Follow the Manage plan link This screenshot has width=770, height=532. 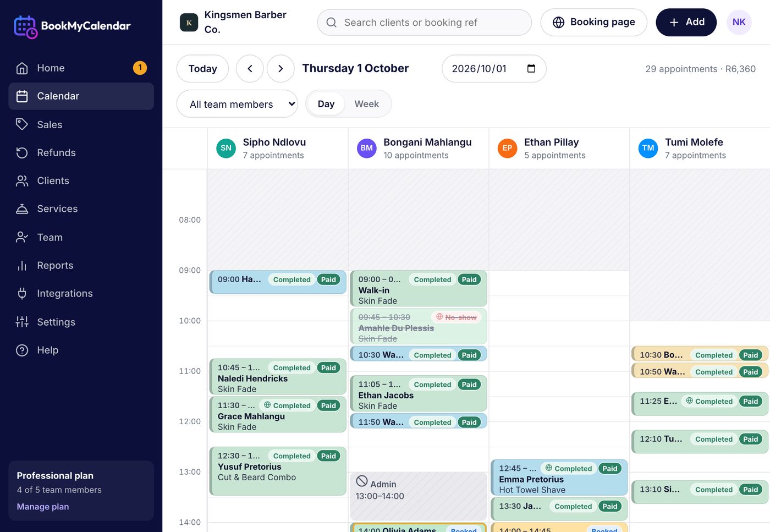point(43,507)
